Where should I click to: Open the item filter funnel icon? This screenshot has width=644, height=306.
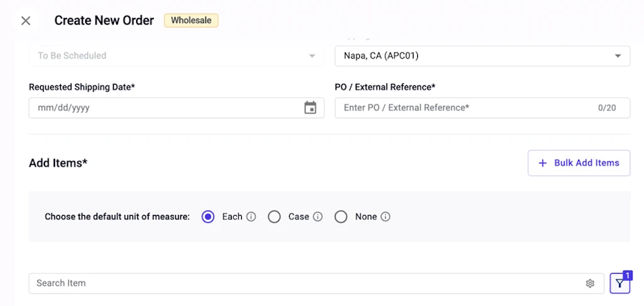click(x=620, y=283)
